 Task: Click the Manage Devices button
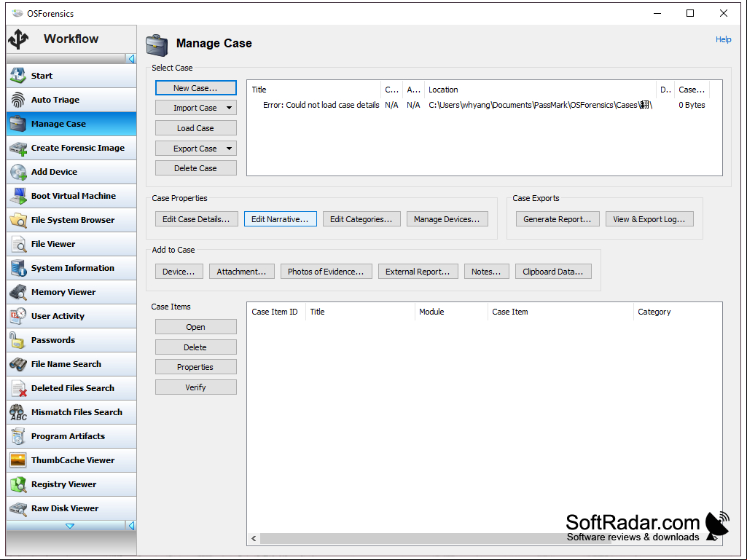click(447, 219)
